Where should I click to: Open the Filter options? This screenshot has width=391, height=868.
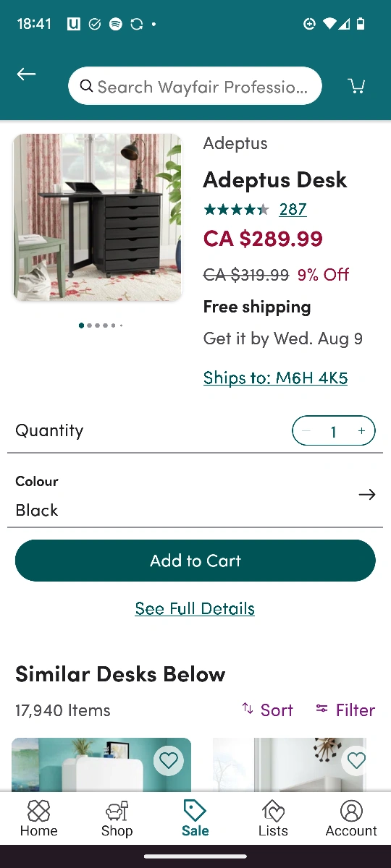pyautogui.click(x=345, y=710)
